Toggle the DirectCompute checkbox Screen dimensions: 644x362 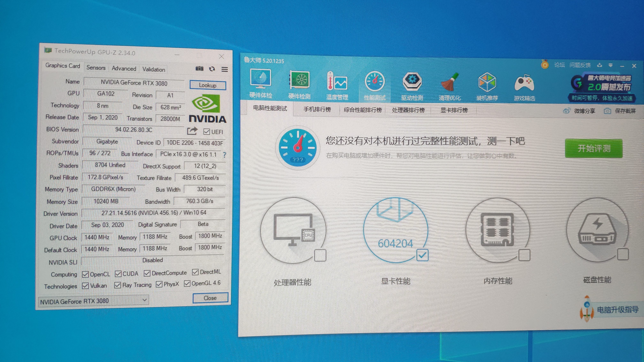[147, 273]
